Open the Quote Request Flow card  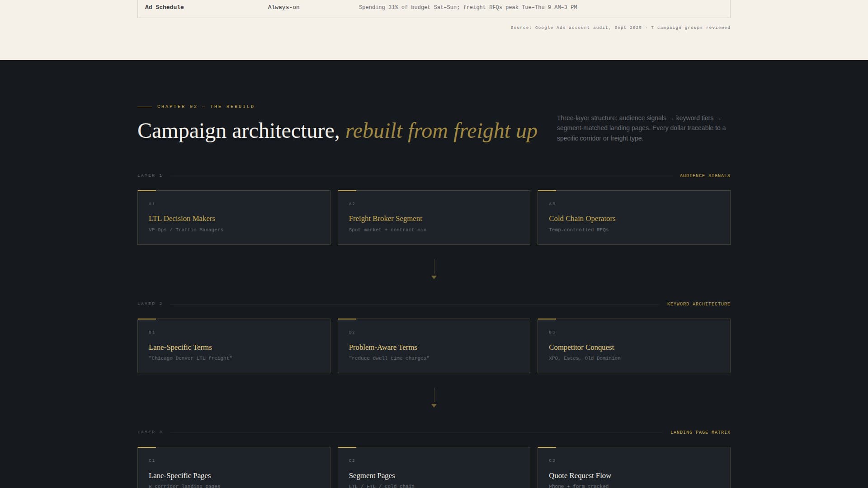tap(634, 468)
